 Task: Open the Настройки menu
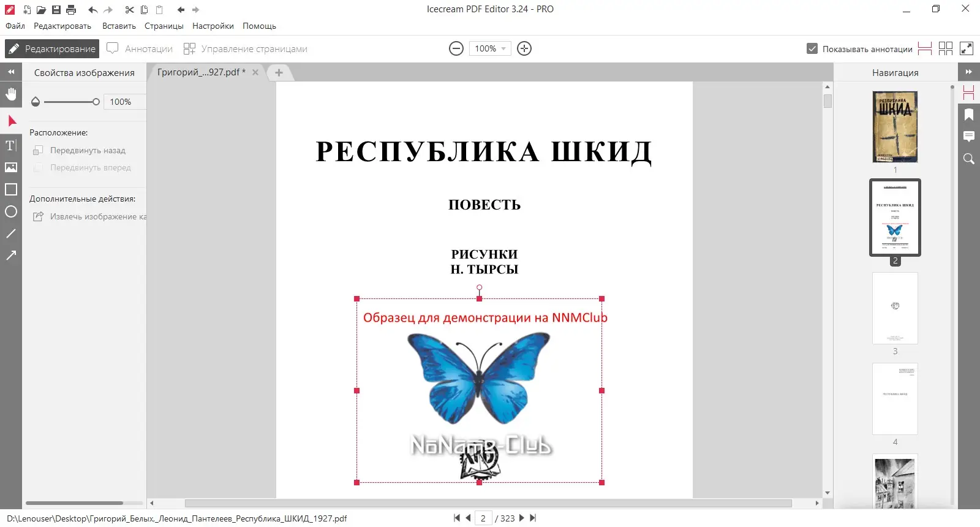(213, 26)
